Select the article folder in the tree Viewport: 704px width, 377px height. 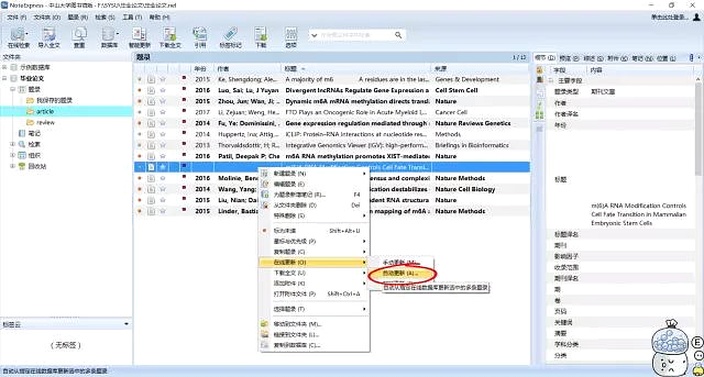tap(45, 111)
